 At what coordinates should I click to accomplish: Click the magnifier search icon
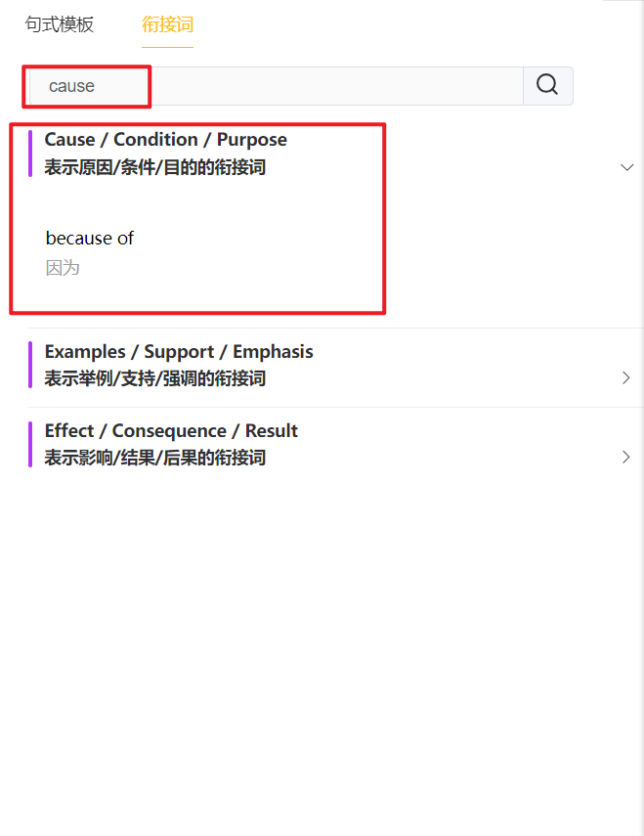[547, 85]
